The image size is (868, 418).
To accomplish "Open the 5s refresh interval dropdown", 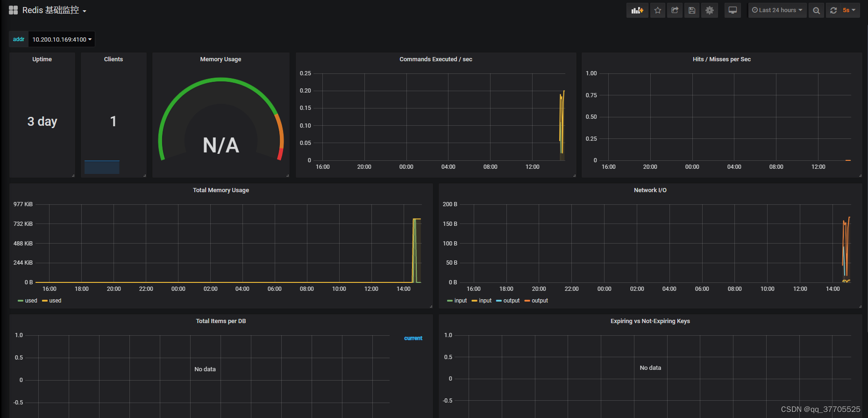I will (849, 10).
